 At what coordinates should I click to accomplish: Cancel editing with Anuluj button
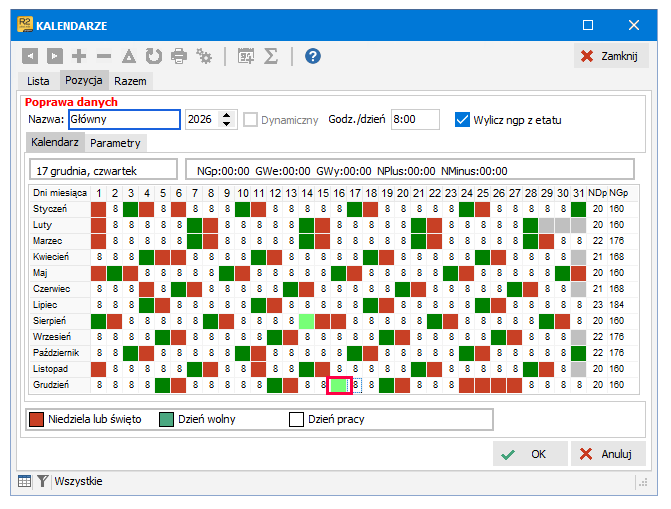click(x=608, y=454)
